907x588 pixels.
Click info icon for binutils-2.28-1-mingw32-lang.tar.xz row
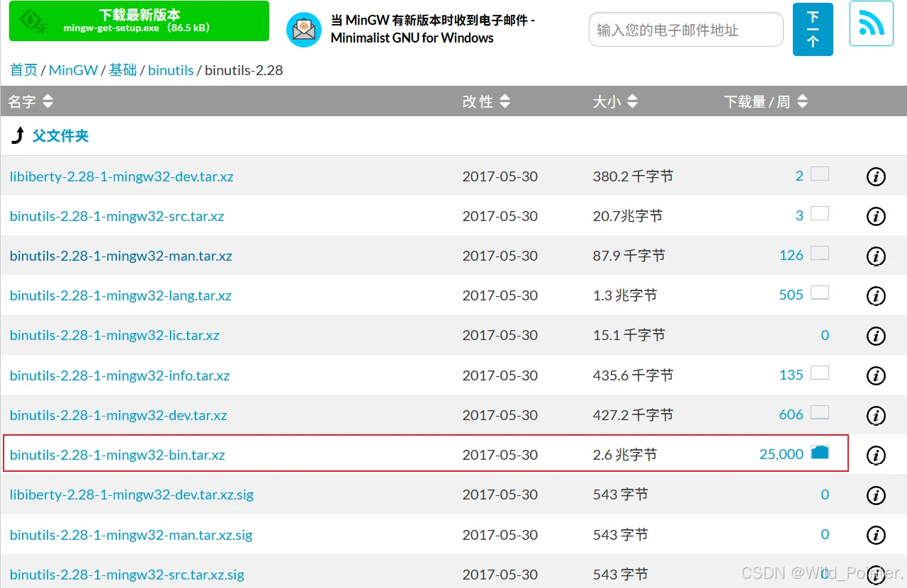[876, 296]
